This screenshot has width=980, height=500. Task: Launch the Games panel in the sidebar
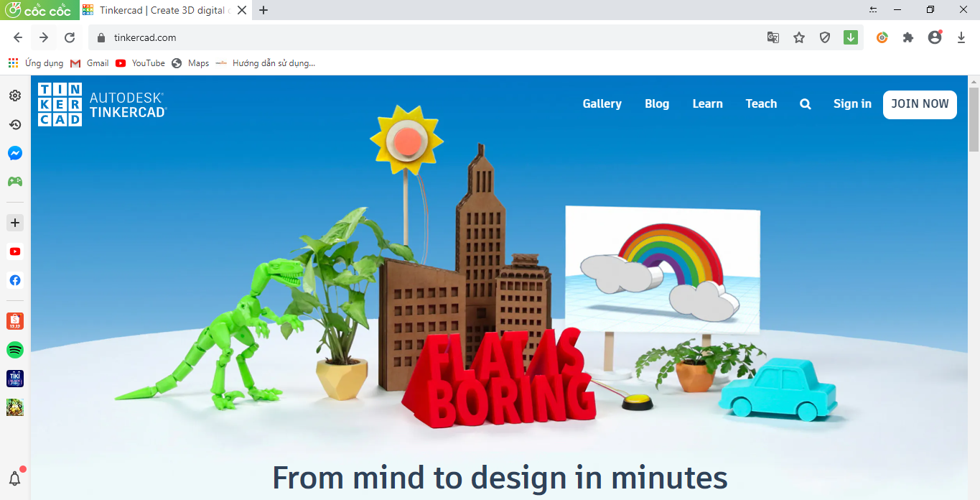pos(14,182)
